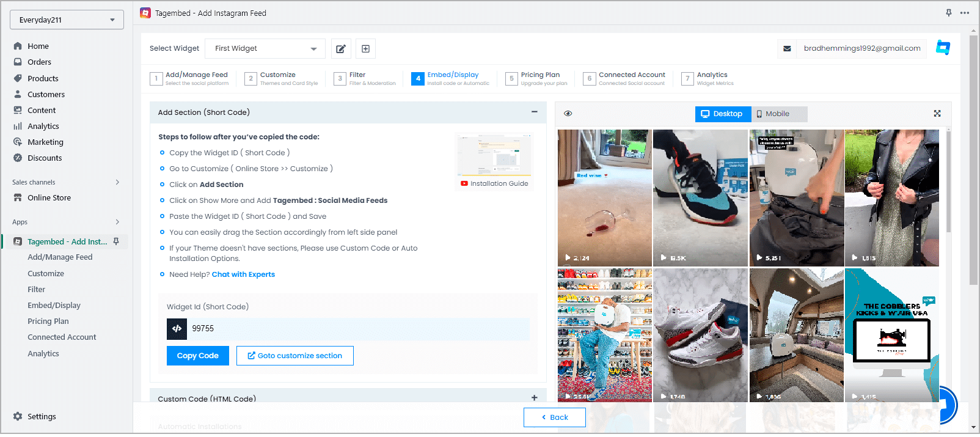Open the camper van interior video thumbnail
The image size is (980, 437).
tap(797, 335)
